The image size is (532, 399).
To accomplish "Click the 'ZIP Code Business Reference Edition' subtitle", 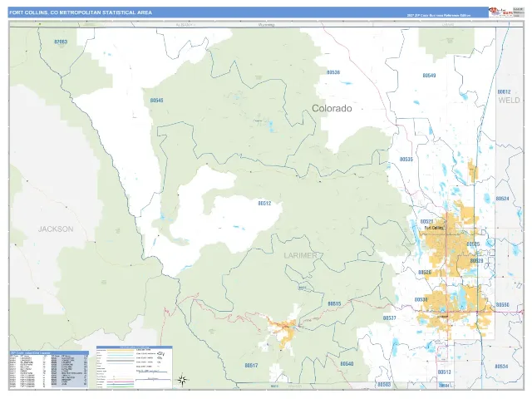I will [x=438, y=16].
